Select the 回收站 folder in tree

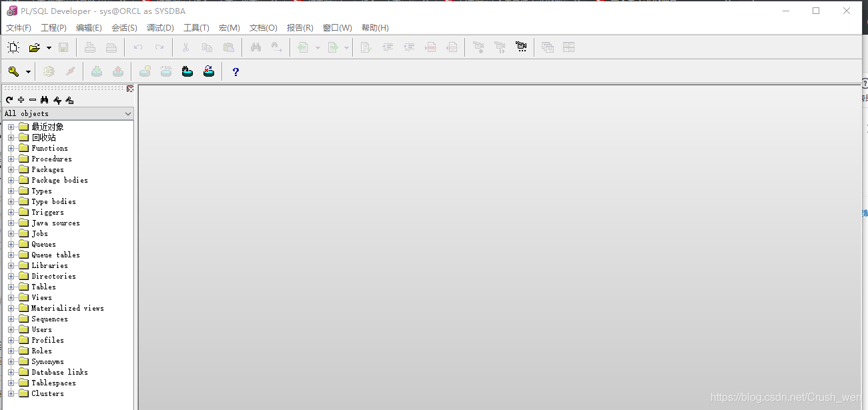(44, 137)
